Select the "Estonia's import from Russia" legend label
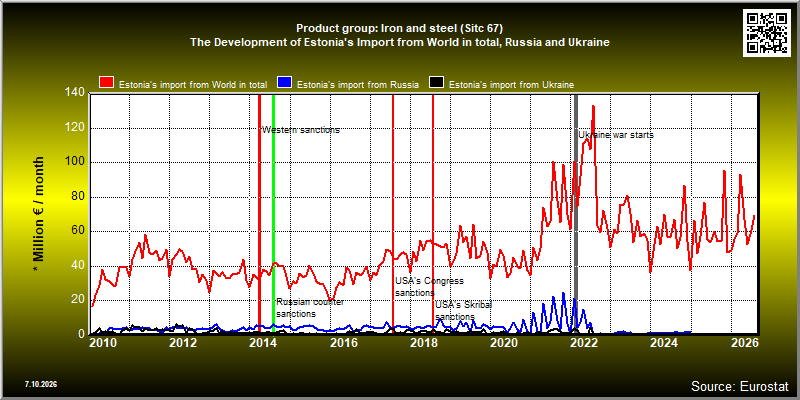Image resolution: width=800 pixels, height=400 pixels. pos(358,85)
